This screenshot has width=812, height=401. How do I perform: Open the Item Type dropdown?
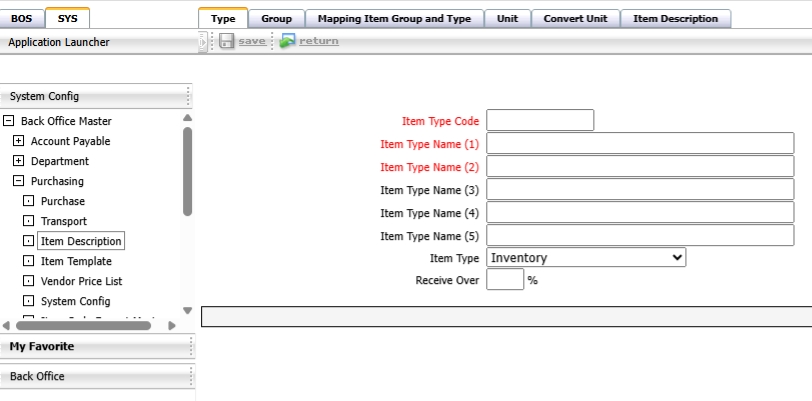[586, 258]
